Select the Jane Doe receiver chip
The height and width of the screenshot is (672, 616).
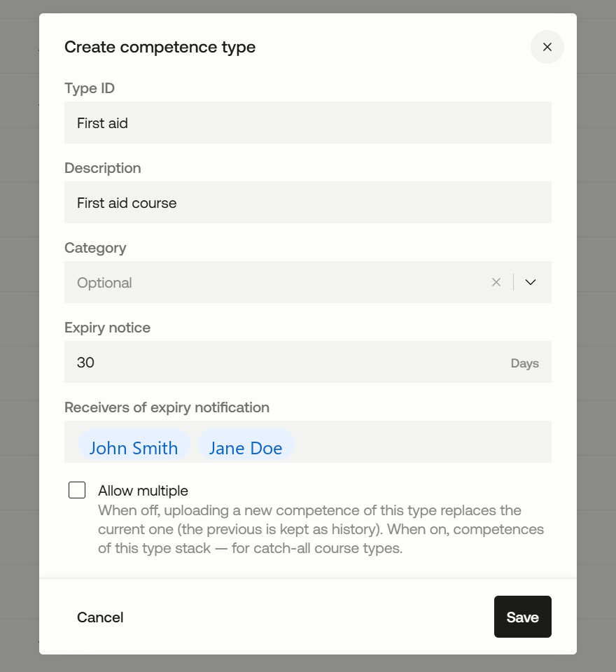pyautogui.click(x=246, y=448)
